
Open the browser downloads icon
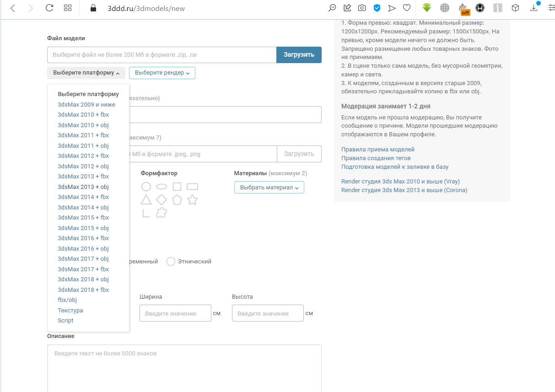pos(534,8)
